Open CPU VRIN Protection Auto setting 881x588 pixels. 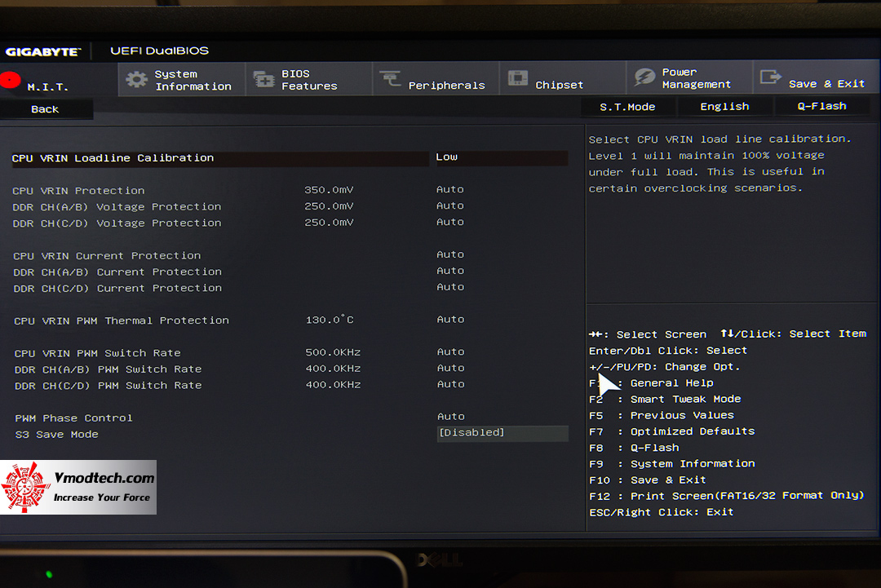pos(450,190)
